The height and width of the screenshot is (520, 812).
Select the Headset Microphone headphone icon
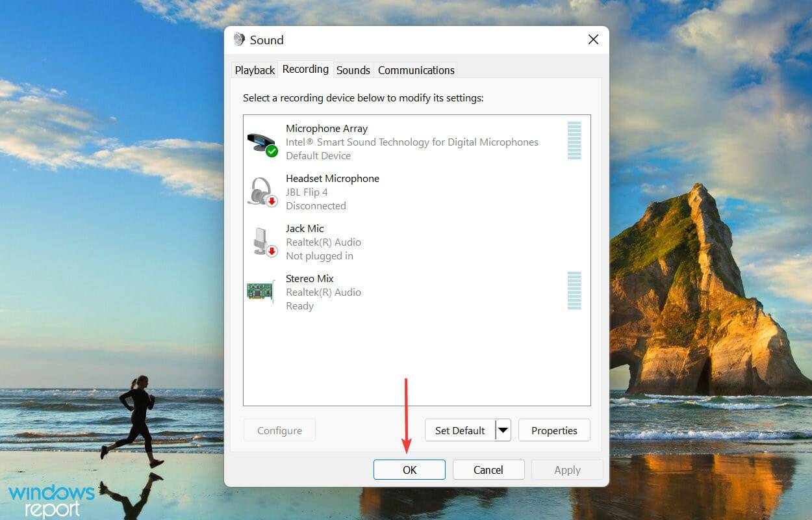click(262, 192)
